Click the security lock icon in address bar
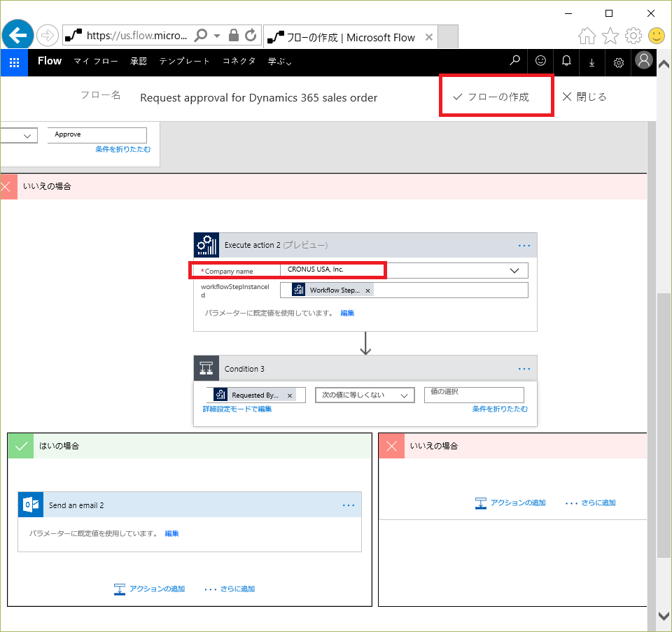The image size is (672, 632). (x=234, y=35)
